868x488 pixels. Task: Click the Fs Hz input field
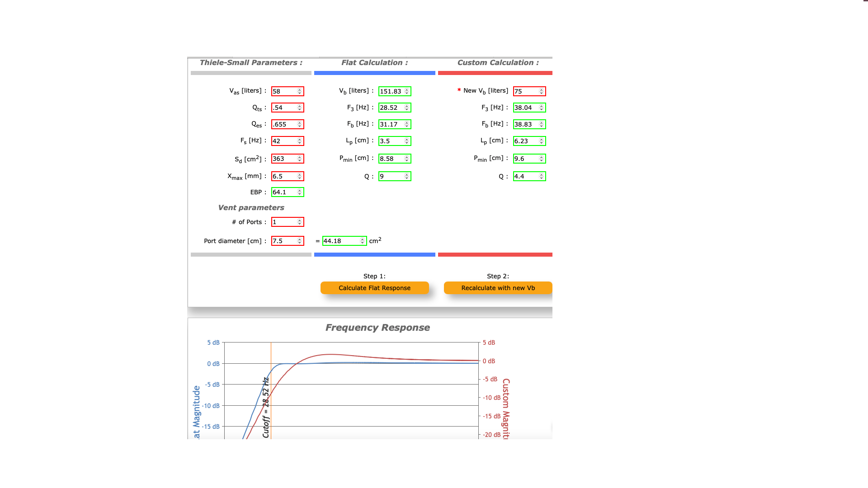[288, 141]
